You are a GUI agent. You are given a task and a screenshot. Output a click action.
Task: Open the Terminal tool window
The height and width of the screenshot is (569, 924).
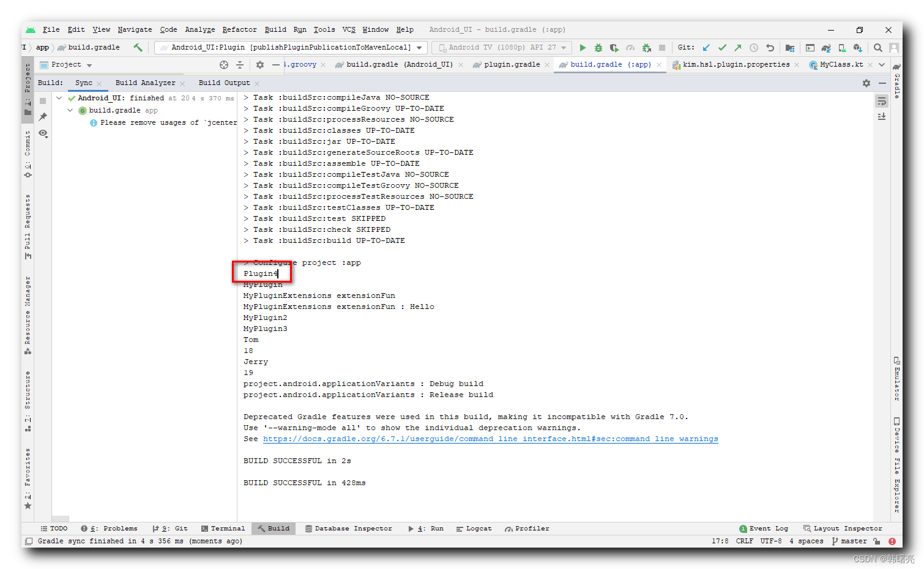coord(223,529)
